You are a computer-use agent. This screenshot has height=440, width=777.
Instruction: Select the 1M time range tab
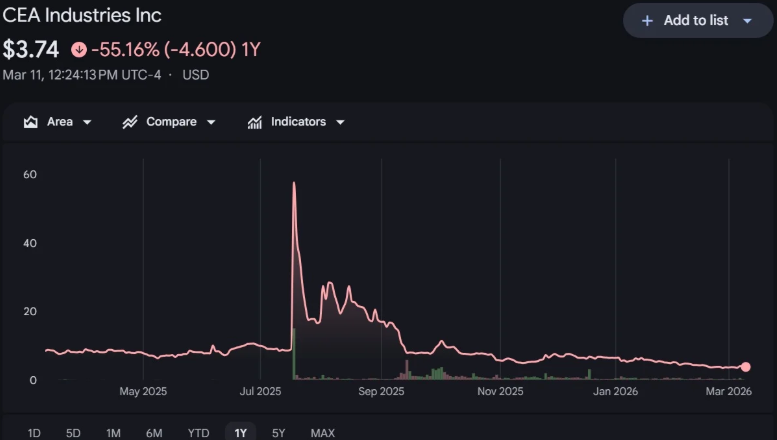(113, 432)
